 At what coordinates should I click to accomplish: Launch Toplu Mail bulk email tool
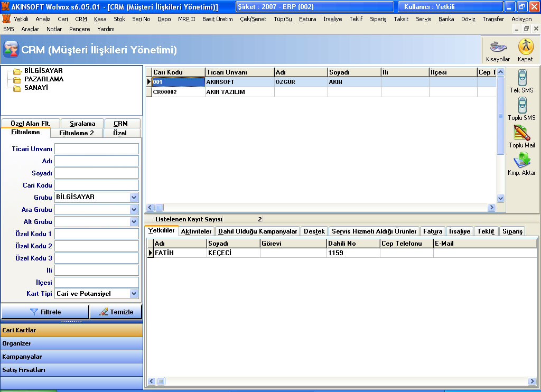521,136
